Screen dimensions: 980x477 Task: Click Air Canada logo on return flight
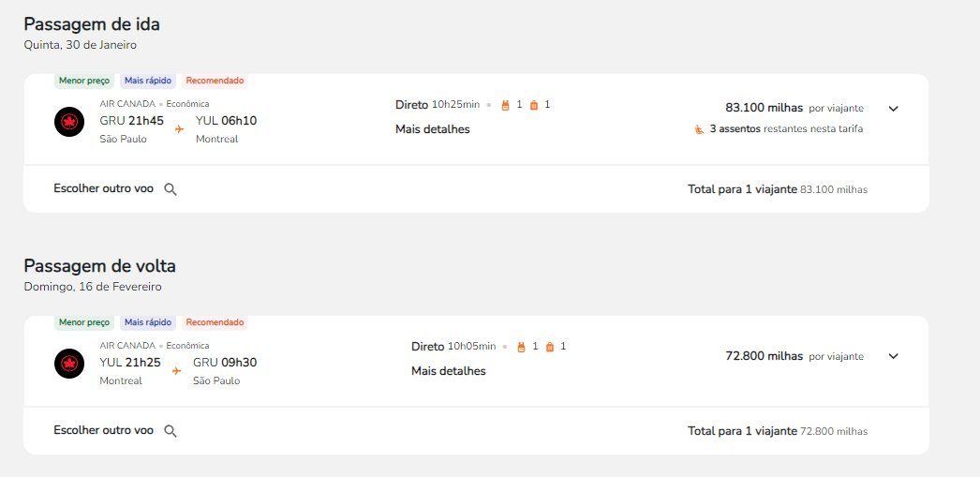[69, 364]
